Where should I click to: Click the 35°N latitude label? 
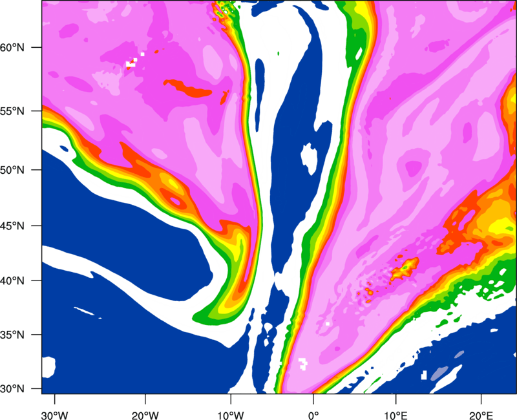pos(12,335)
